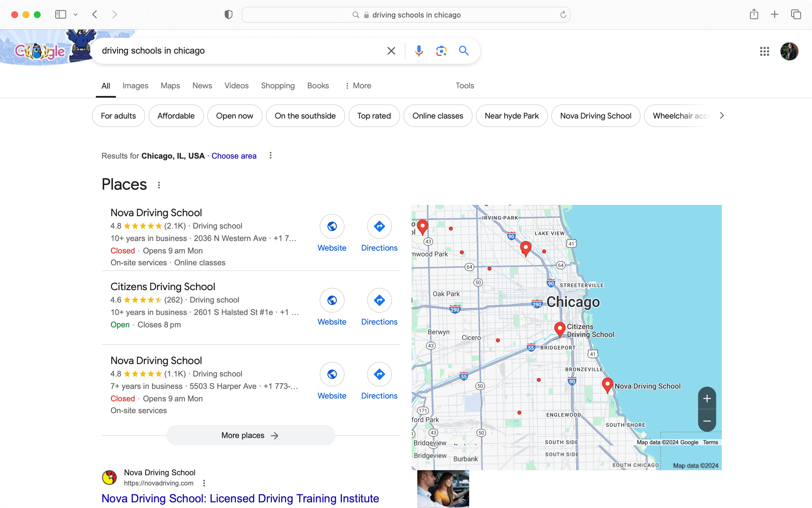Apply the On the southside filter chip
This screenshot has width=812, height=508.
coord(305,116)
